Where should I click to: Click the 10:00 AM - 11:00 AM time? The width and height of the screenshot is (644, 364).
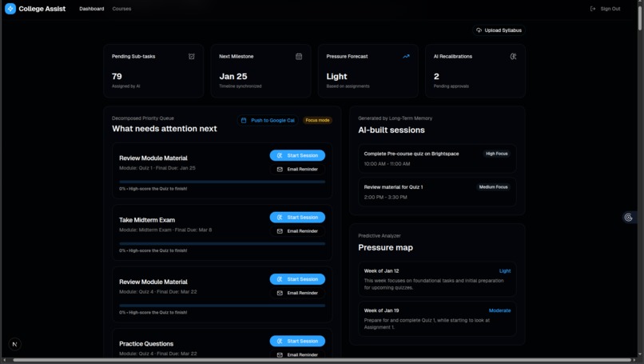pos(387,164)
